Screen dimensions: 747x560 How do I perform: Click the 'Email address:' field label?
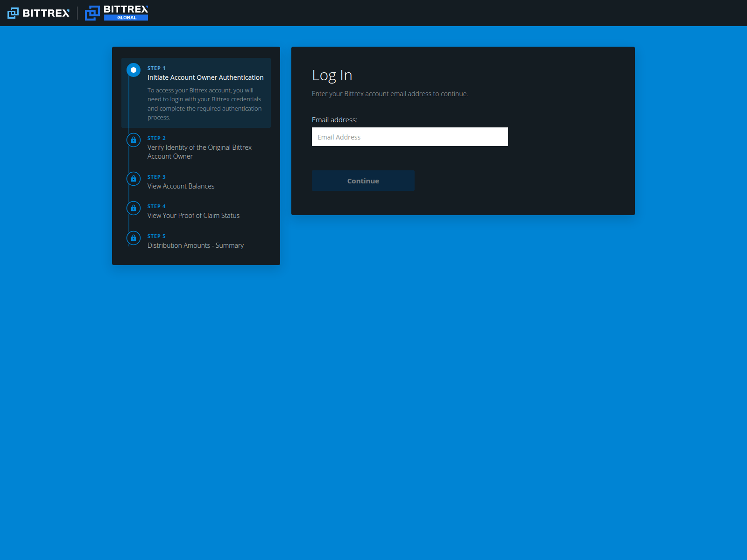335,120
